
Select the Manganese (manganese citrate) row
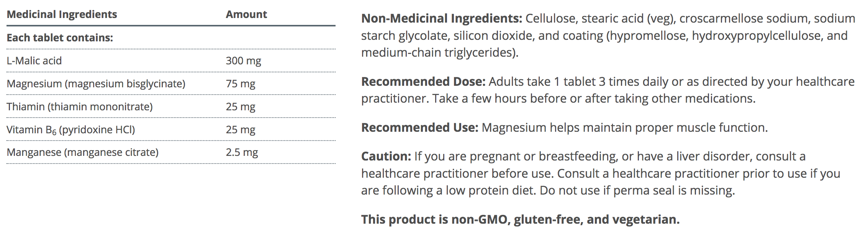tap(82, 152)
